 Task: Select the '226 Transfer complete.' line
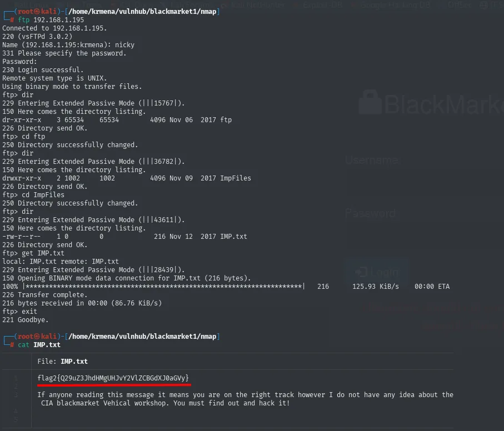(44, 295)
